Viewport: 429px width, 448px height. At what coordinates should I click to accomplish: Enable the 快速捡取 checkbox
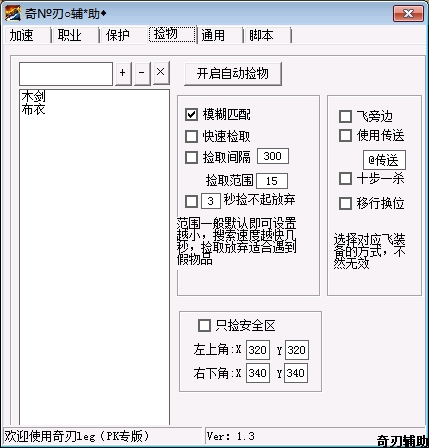(191, 136)
